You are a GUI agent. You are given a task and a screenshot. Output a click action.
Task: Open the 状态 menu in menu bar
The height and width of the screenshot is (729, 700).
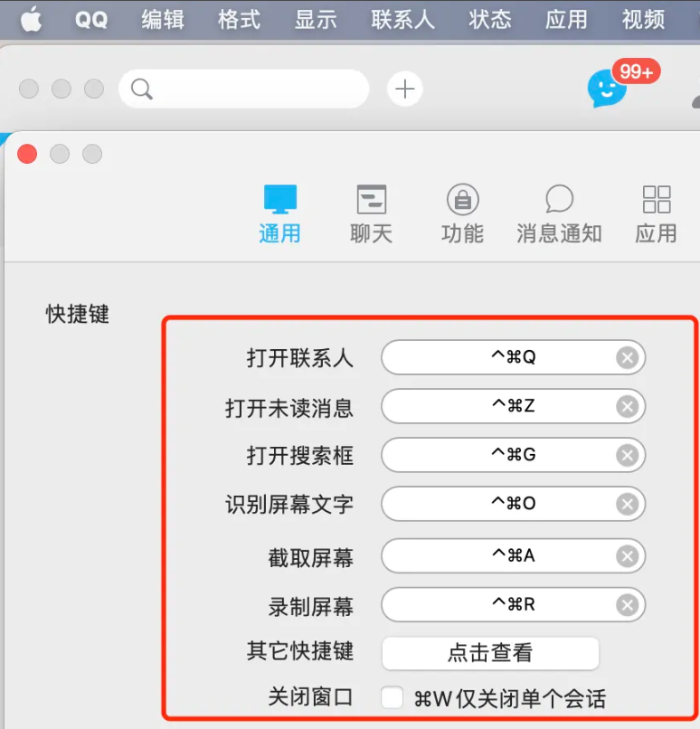pyautogui.click(x=490, y=20)
